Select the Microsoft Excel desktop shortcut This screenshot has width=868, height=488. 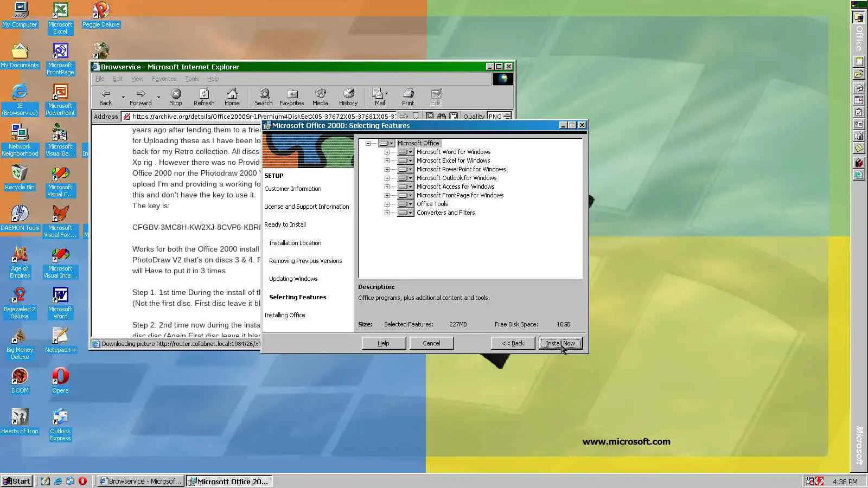(x=60, y=18)
